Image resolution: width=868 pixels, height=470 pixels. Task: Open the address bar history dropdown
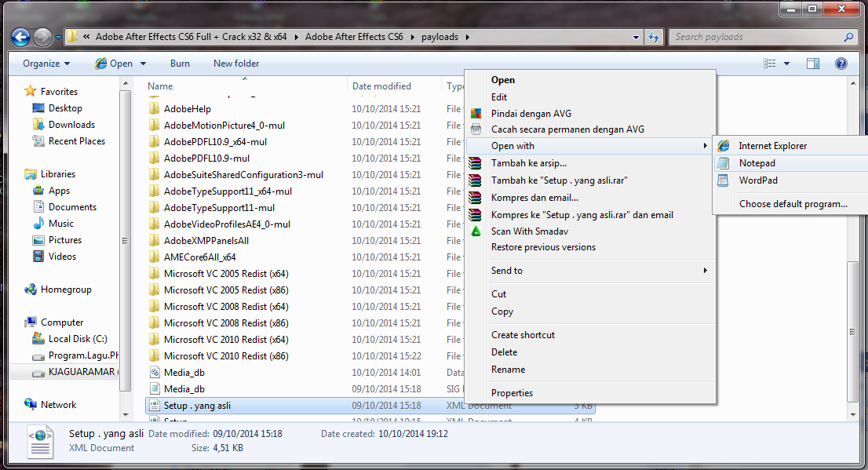pyautogui.click(x=636, y=38)
